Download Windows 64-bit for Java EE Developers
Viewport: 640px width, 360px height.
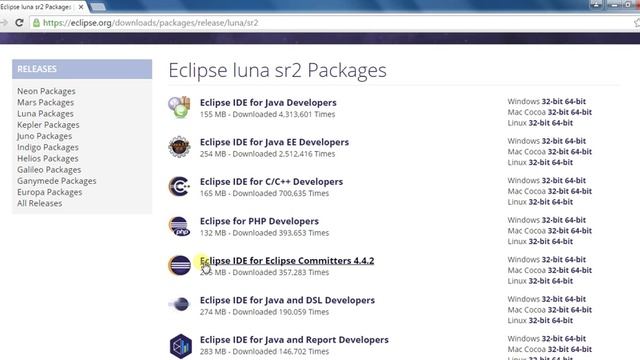click(x=575, y=141)
